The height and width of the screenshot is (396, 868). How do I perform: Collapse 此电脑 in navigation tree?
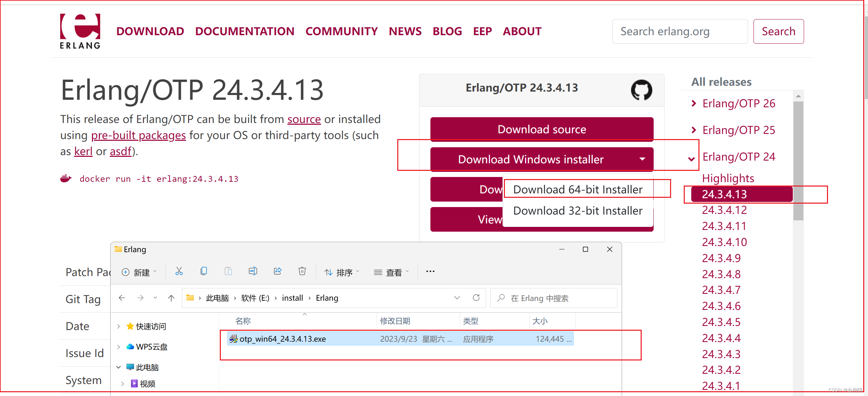pos(118,367)
